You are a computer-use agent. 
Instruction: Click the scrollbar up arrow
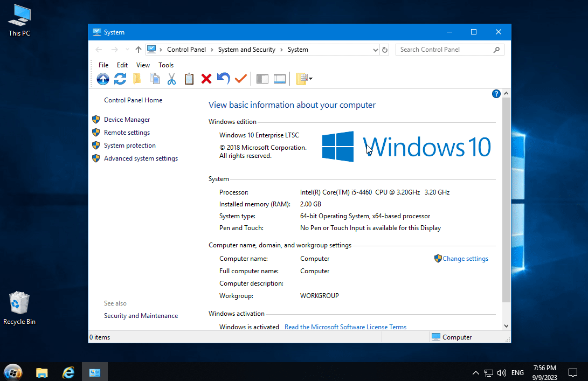click(x=506, y=93)
